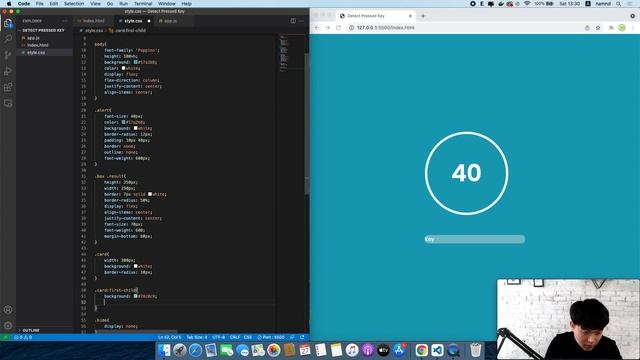The width and height of the screenshot is (640, 360).
Task: Open Explorer panel ellipsis menu
Action: (65, 21)
